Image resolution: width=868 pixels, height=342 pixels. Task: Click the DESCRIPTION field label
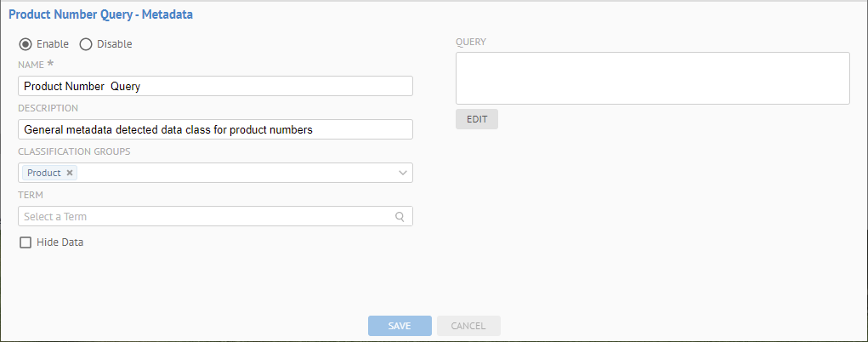[48, 108]
